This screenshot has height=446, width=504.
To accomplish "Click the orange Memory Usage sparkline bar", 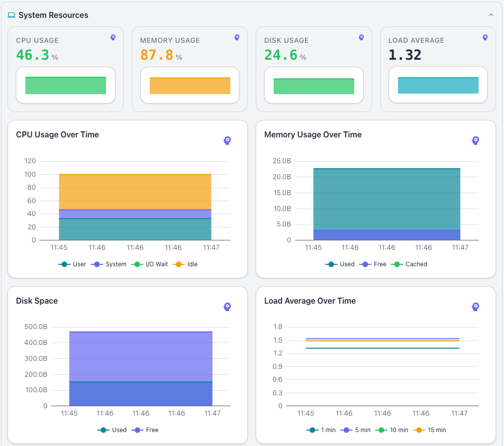I will click(190, 86).
